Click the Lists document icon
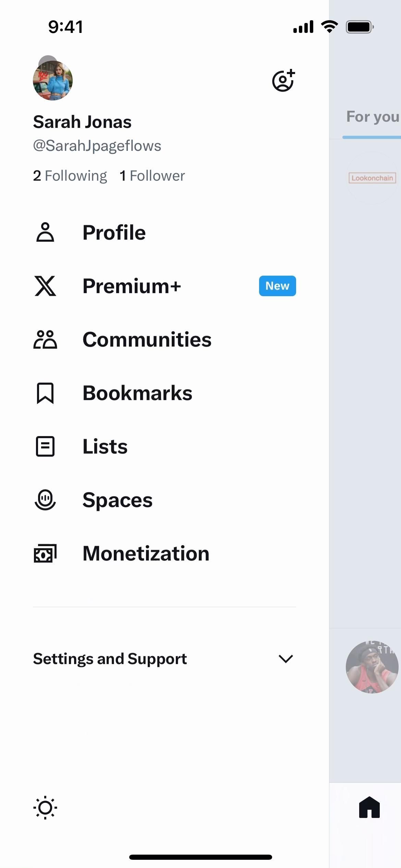 [45, 446]
